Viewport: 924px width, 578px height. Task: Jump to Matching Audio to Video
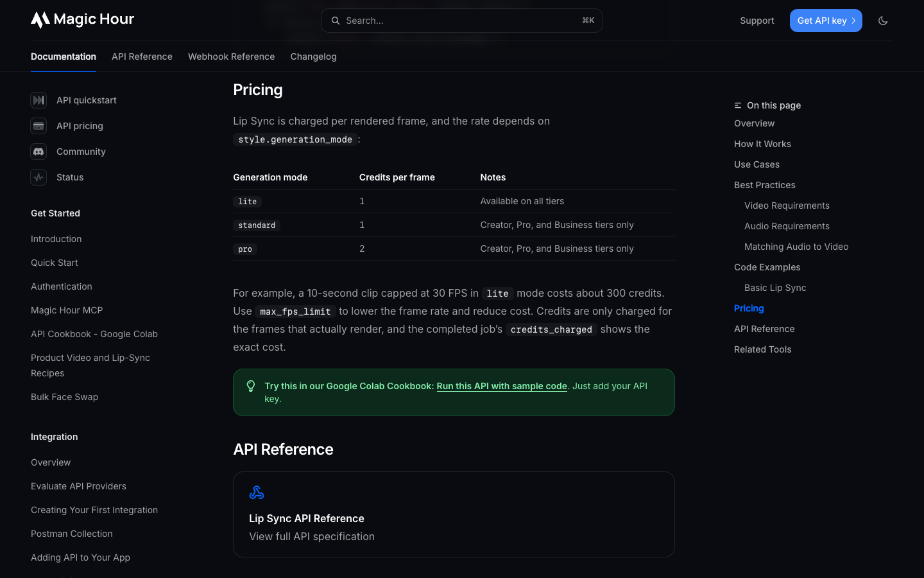point(796,247)
